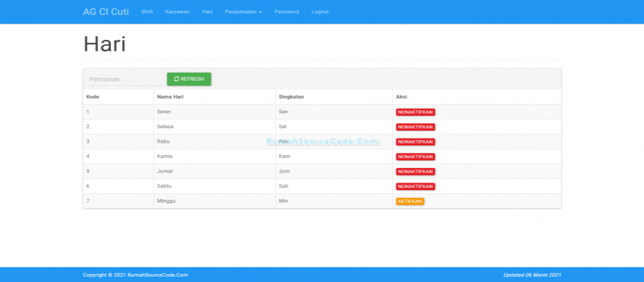Click the Kode column header

pyautogui.click(x=93, y=97)
